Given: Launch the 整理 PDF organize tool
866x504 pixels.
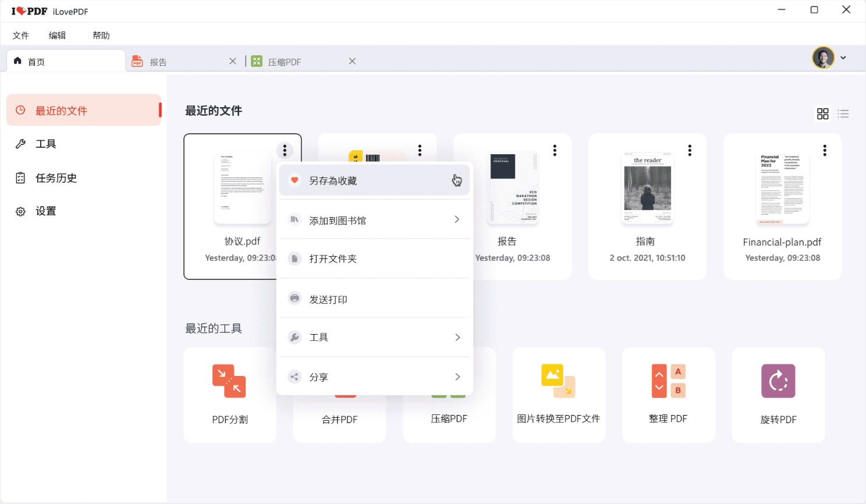Looking at the screenshot, I should [668, 381].
